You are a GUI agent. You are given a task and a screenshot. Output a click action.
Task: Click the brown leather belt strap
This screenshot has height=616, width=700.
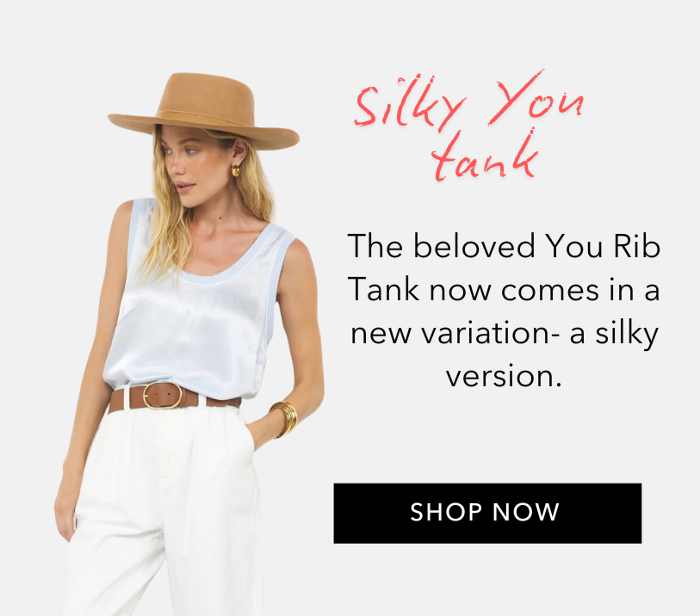point(211,400)
